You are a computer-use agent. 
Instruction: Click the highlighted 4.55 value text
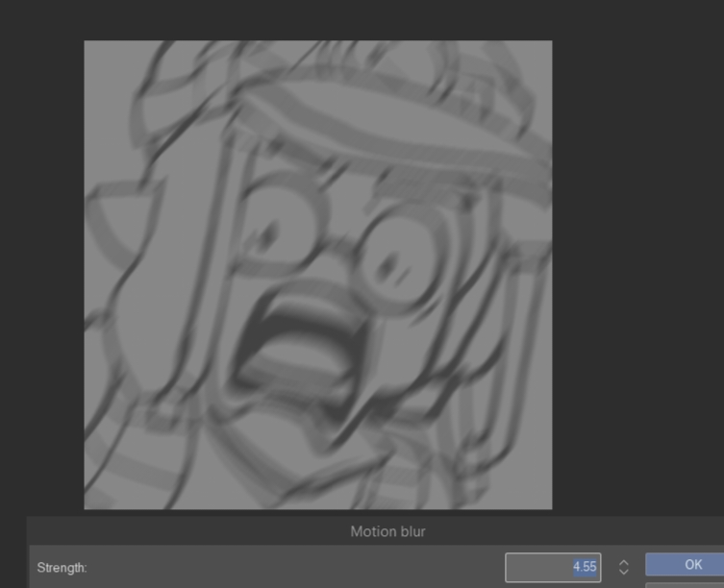tap(585, 567)
